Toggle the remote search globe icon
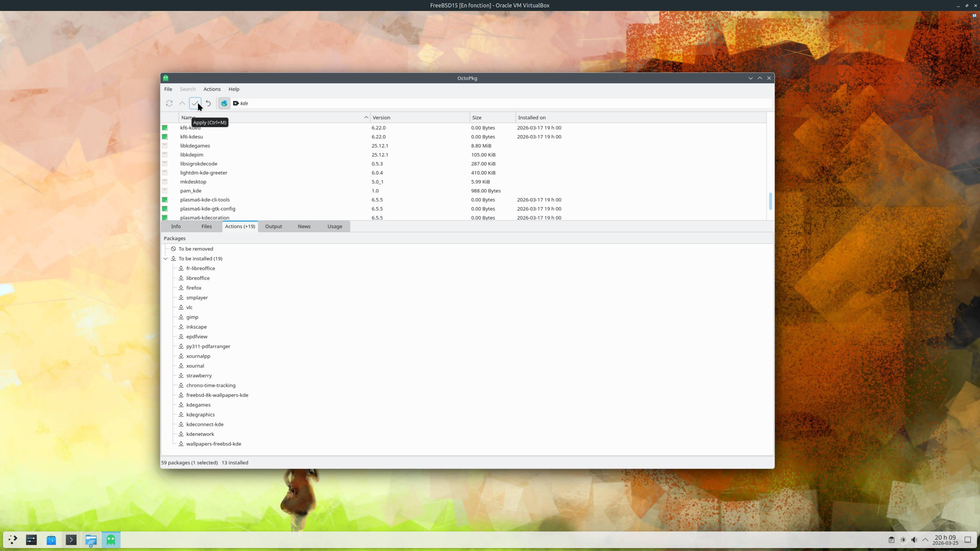The height and width of the screenshot is (551, 980). (224, 103)
